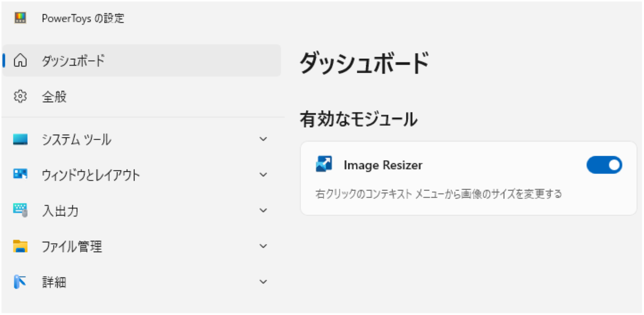Click the PowerToys の設定 window title

83,19
